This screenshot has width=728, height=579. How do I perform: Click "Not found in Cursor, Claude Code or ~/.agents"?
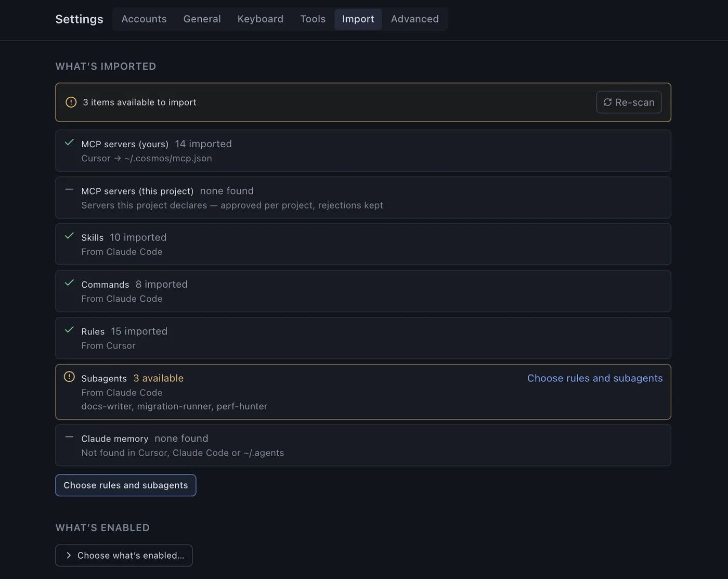(x=183, y=453)
